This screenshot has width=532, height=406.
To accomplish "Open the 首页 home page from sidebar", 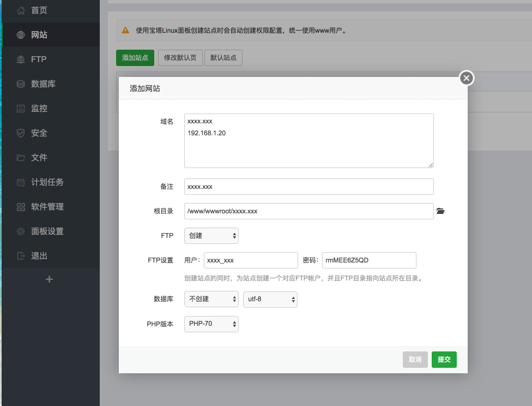I will [x=38, y=10].
